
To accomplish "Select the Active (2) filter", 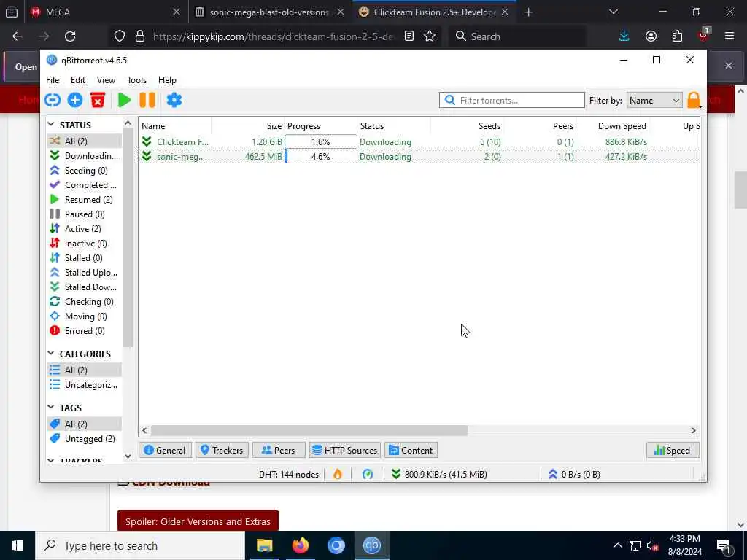I will click(84, 228).
